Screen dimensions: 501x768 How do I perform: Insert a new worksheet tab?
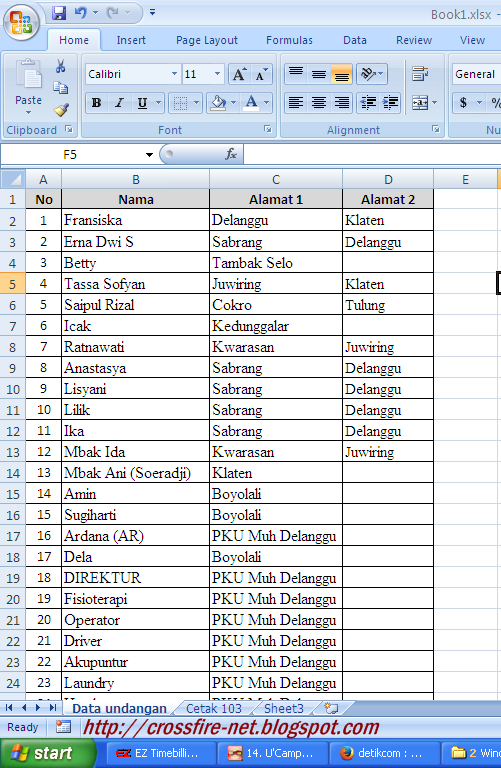point(332,708)
